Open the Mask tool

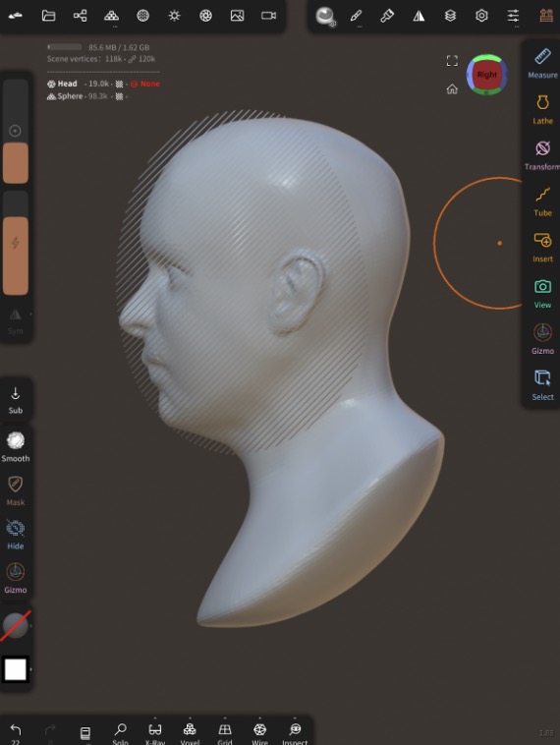15,490
